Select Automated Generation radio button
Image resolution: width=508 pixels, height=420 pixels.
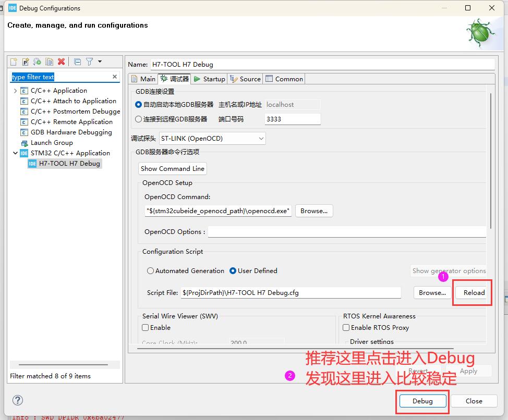coord(150,271)
